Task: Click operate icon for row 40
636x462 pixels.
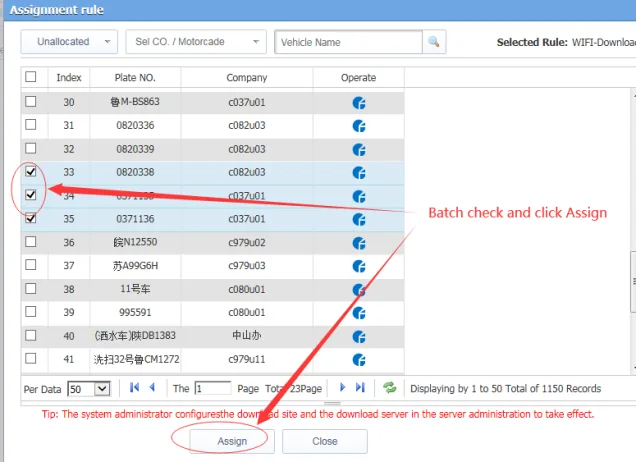Action: click(x=359, y=336)
